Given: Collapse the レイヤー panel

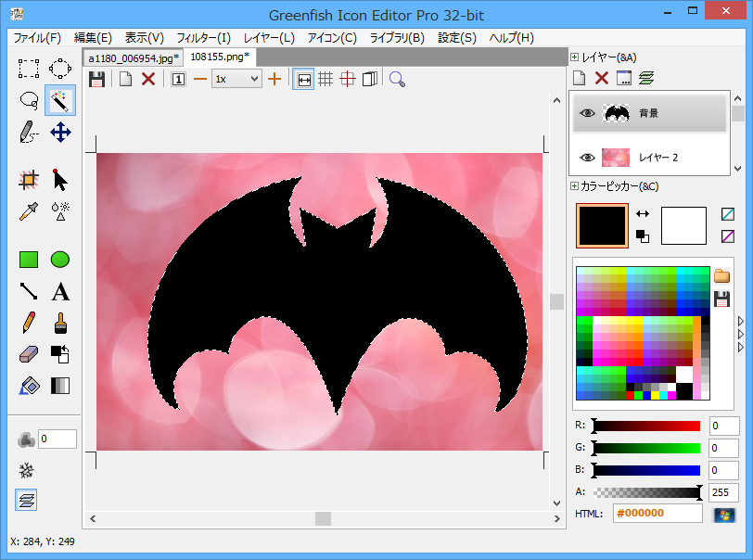Looking at the screenshot, I should point(575,57).
